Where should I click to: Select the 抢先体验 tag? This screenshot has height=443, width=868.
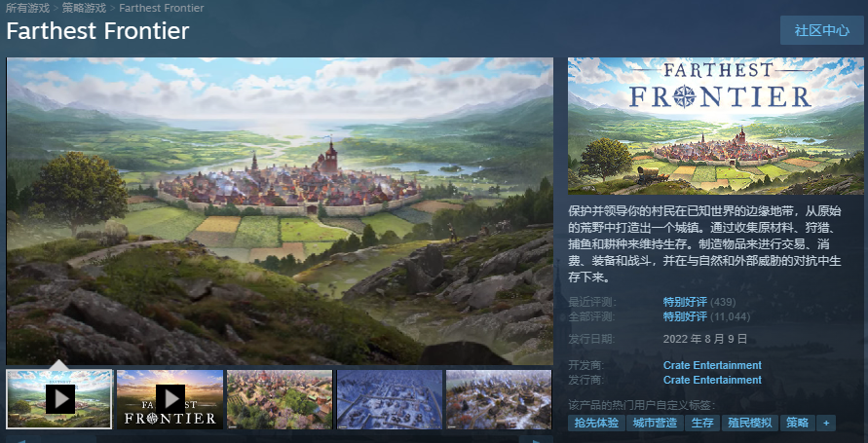pyautogui.click(x=596, y=424)
